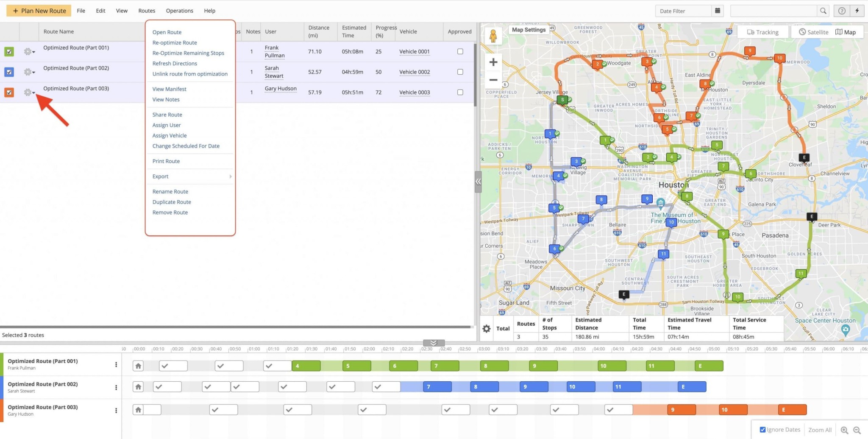
Task: Uncheck the selection box for Optimized Route Part 003
Action: click(x=9, y=92)
